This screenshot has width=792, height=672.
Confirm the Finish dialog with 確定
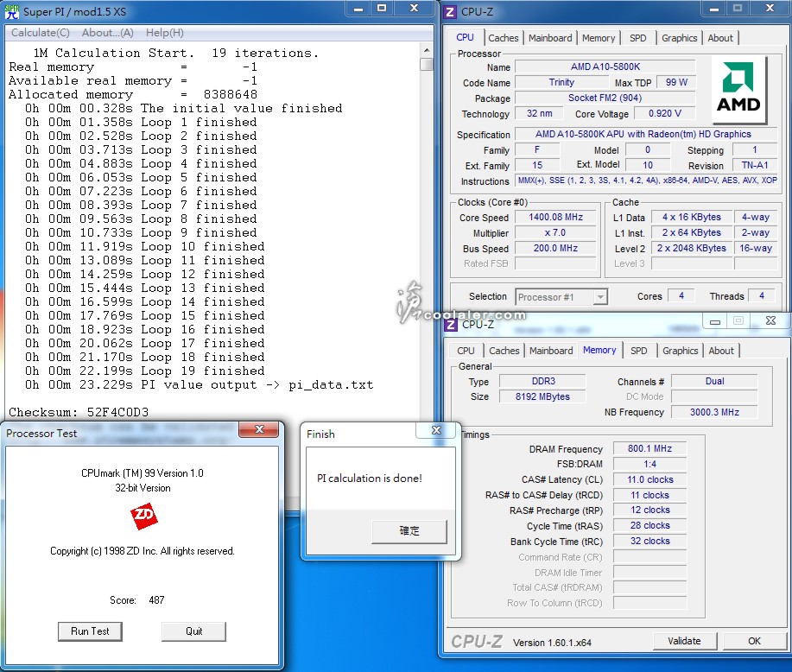point(409,531)
